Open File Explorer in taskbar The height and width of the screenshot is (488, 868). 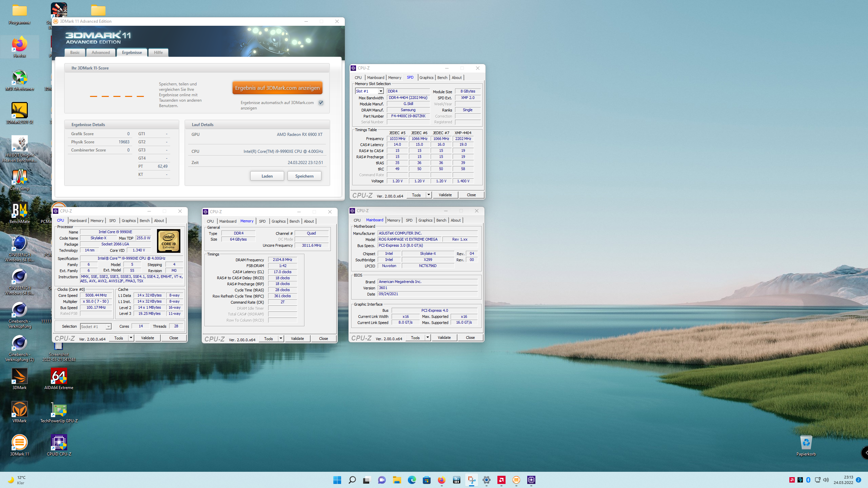click(x=397, y=480)
